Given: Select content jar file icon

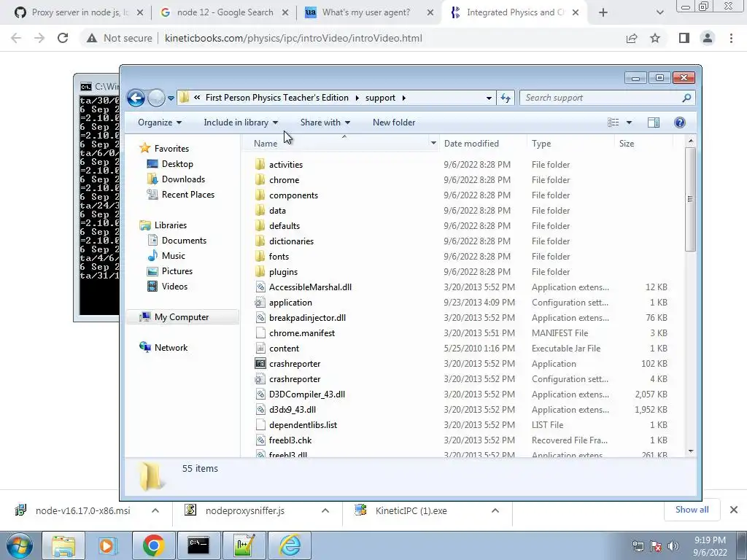Looking at the screenshot, I should 260,349.
